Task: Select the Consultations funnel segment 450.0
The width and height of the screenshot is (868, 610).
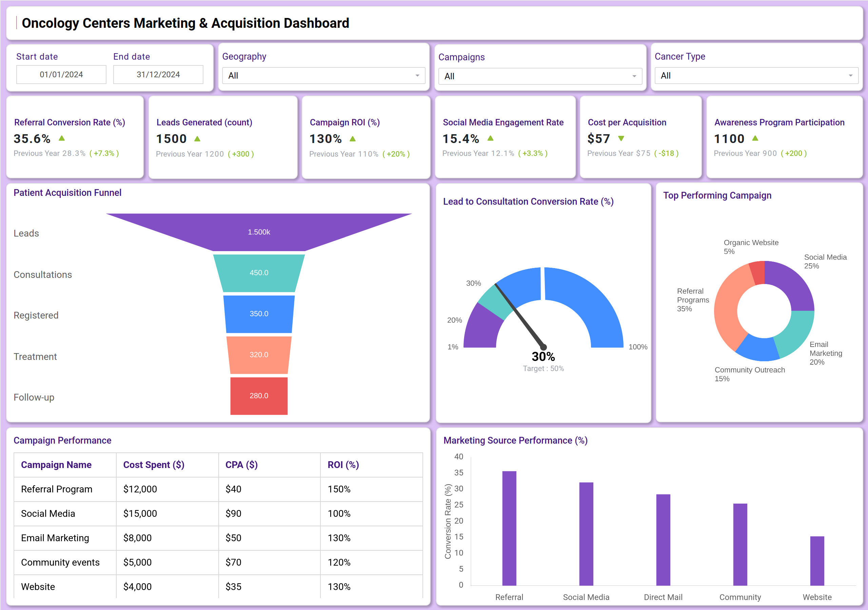Action: [259, 273]
